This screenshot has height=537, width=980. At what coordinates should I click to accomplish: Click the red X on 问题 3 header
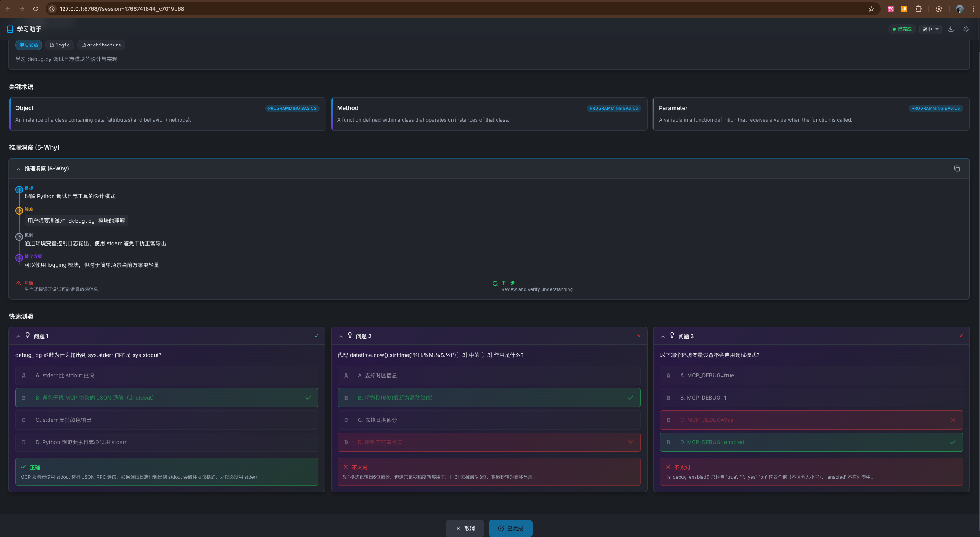coord(961,336)
